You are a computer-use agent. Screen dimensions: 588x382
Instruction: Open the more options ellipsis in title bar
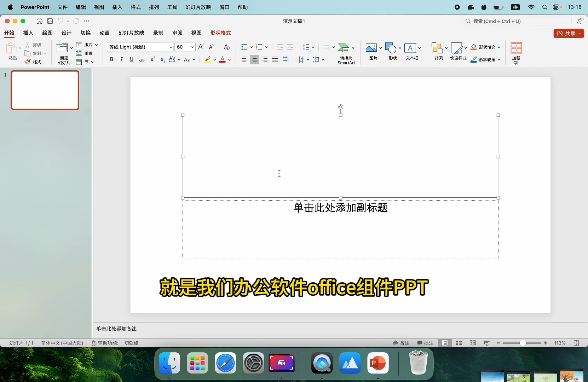point(87,21)
